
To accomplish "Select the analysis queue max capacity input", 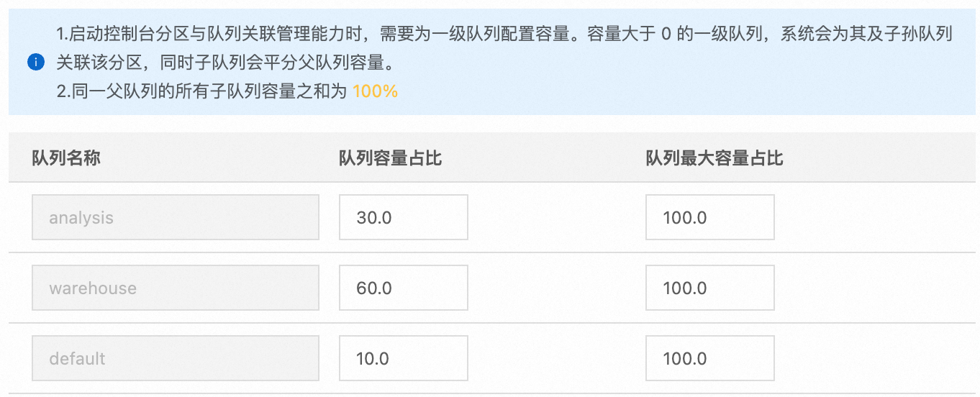I will point(709,217).
